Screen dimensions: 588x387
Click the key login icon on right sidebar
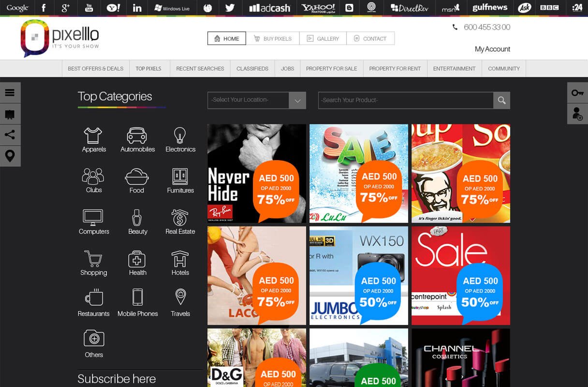point(577,92)
